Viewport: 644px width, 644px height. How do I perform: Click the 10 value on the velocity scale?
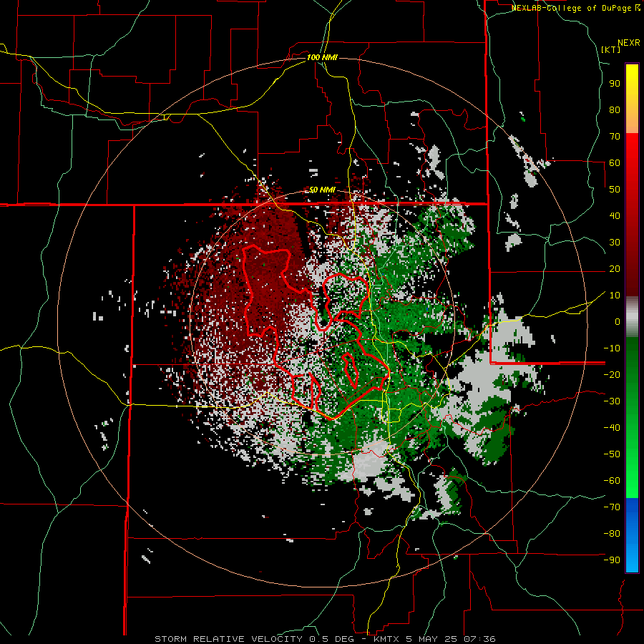pyautogui.click(x=615, y=296)
